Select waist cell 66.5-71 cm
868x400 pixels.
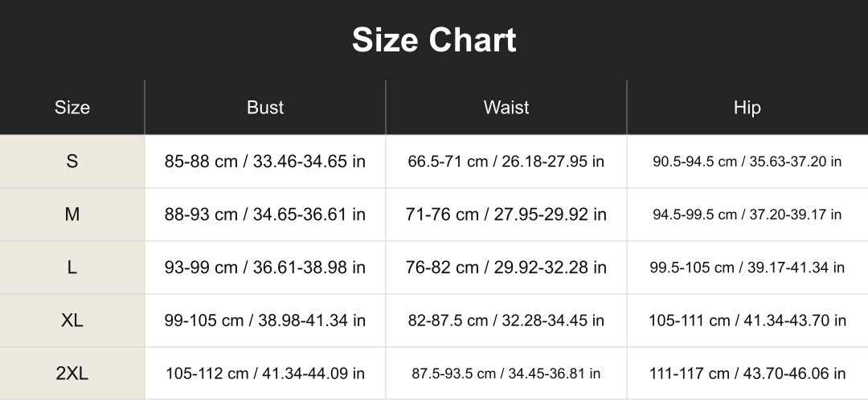(506, 161)
